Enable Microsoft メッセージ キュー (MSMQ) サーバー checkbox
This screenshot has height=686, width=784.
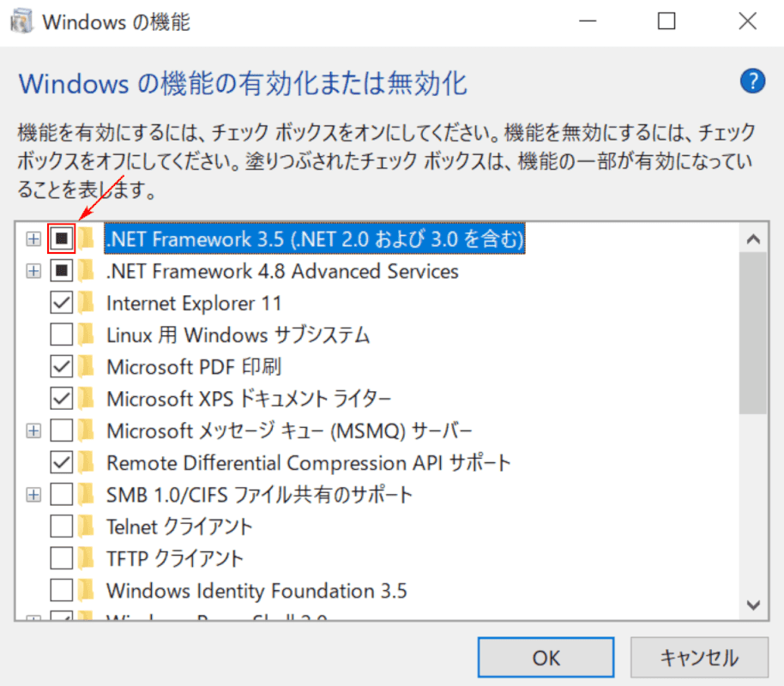coord(62,430)
